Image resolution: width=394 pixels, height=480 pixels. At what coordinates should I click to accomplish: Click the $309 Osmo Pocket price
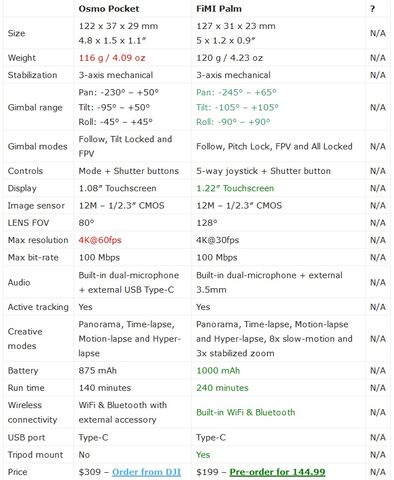pos(90,472)
